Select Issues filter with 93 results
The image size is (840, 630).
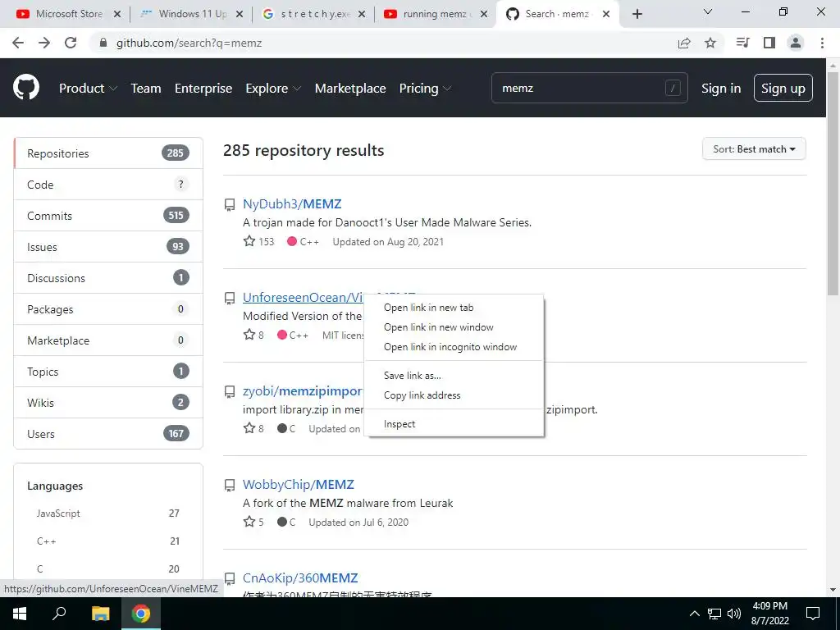(x=108, y=247)
